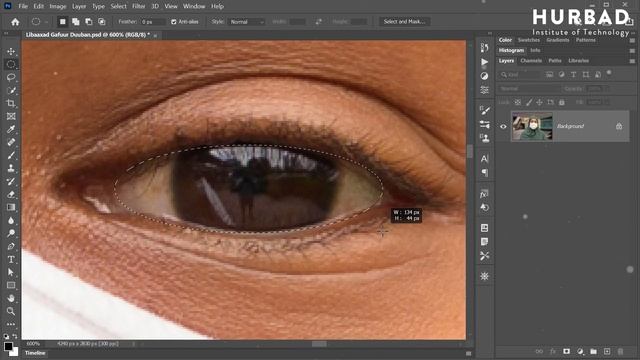
Task: Select the Rectangle shape tool
Action: (x=11, y=285)
